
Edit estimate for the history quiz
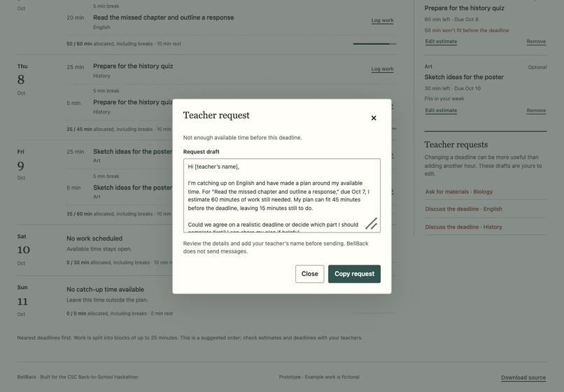[x=441, y=41]
